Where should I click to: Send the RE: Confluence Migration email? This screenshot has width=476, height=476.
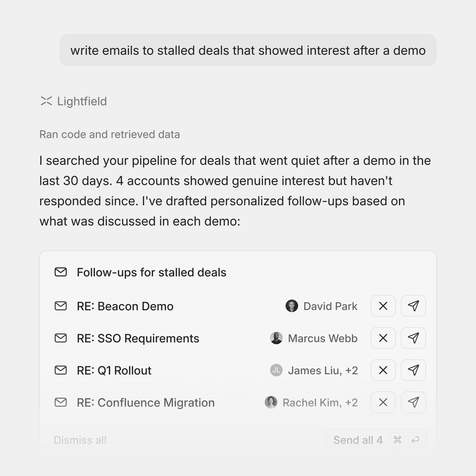pyautogui.click(x=413, y=402)
